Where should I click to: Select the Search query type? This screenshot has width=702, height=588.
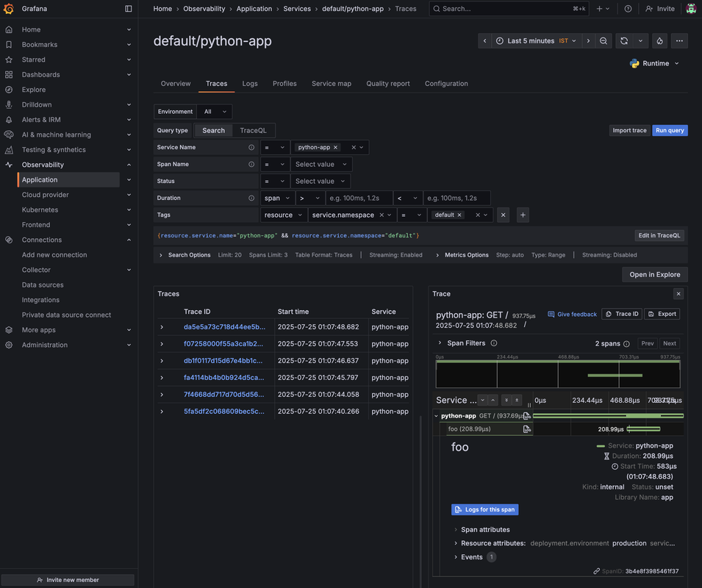[214, 130]
